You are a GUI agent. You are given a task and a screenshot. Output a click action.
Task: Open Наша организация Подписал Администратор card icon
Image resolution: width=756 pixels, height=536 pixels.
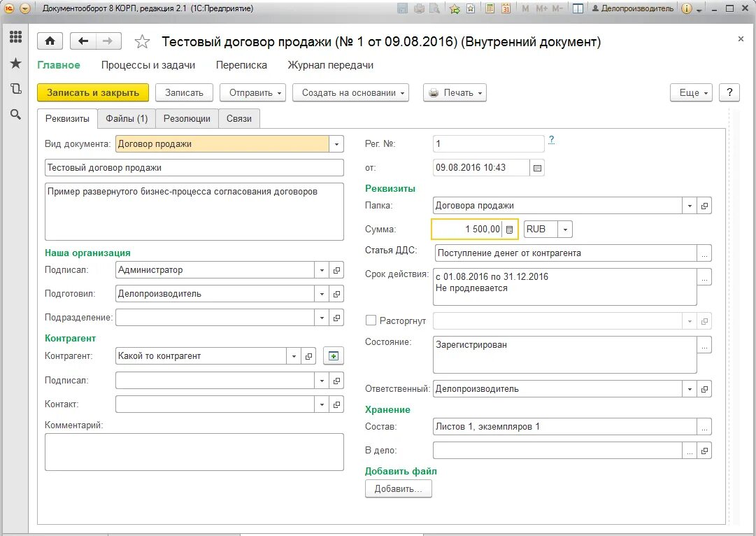(x=336, y=270)
